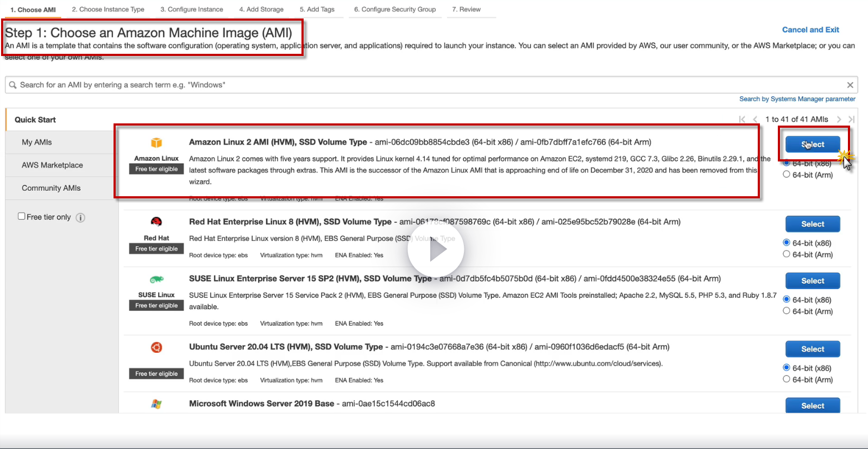Click the SUSE Linux chameleon icon
868x449 pixels.
(x=156, y=279)
